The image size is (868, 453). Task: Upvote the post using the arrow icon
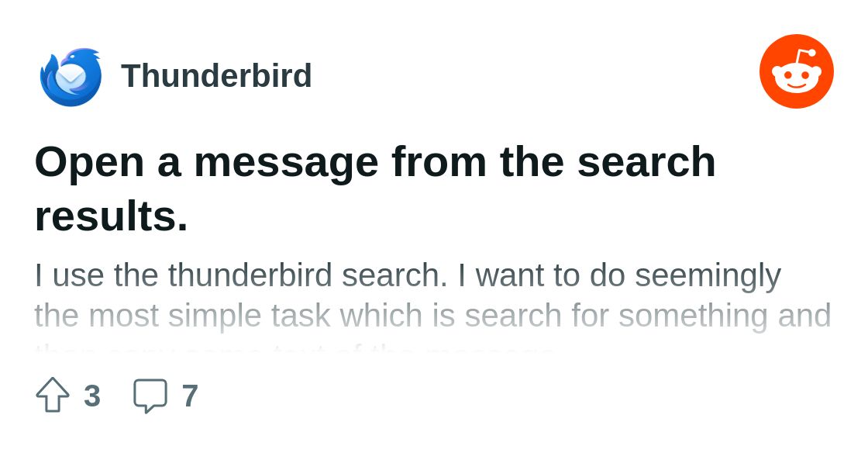(x=53, y=395)
